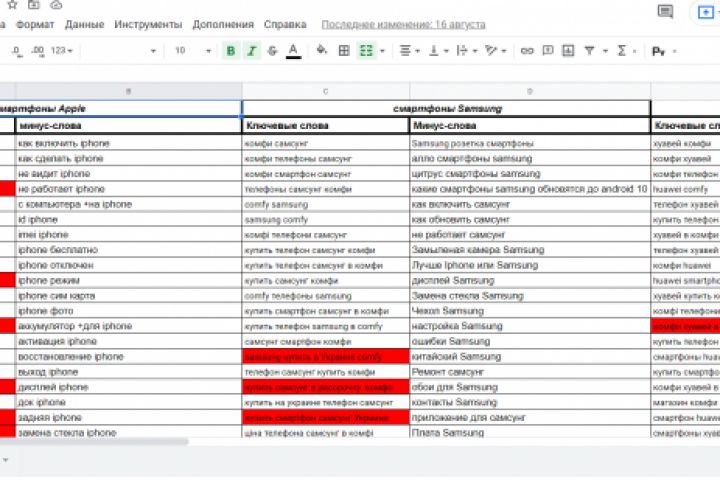Image resolution: width=720 pixels, height=480 pixels.
Task: Click the horizontal scrollbar under the sheet
Action: pos(94,441)
